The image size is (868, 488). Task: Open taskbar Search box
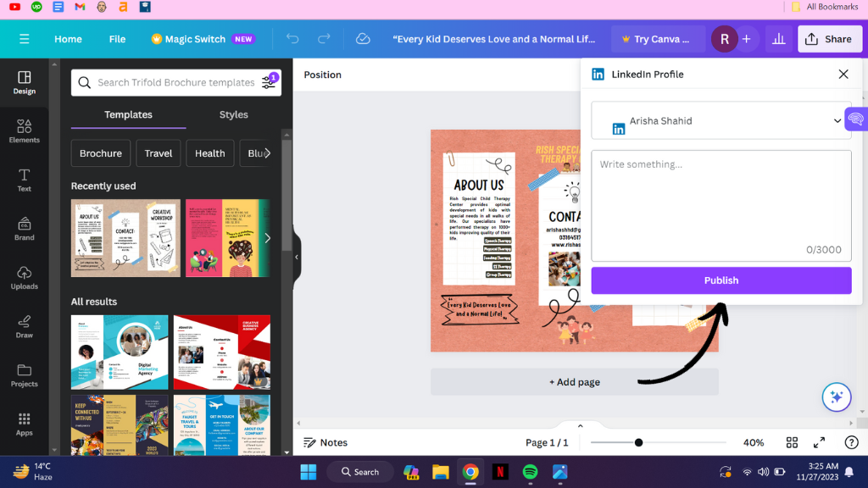click(360, 471)
